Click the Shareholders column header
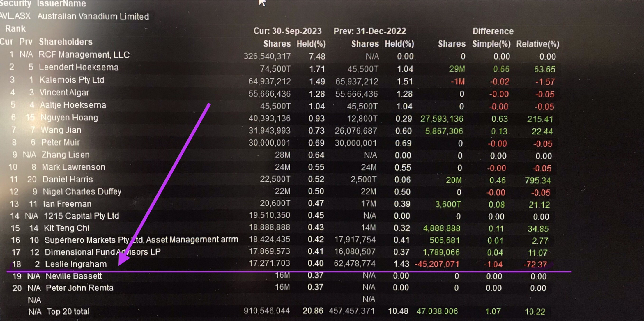Image resolution: width=644 pixels, height=321 pixels. pyautogui.click(x=66, y=42)
